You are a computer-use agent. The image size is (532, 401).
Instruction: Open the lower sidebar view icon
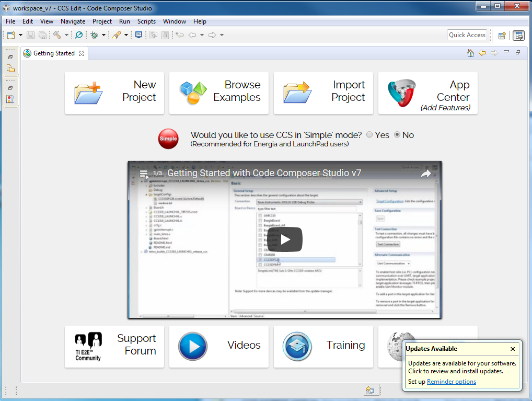10,99
